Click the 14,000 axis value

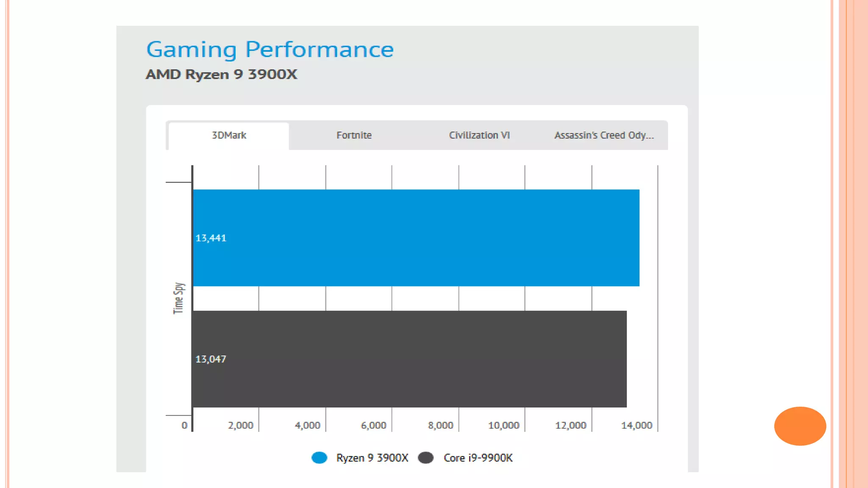pos(636,425)
